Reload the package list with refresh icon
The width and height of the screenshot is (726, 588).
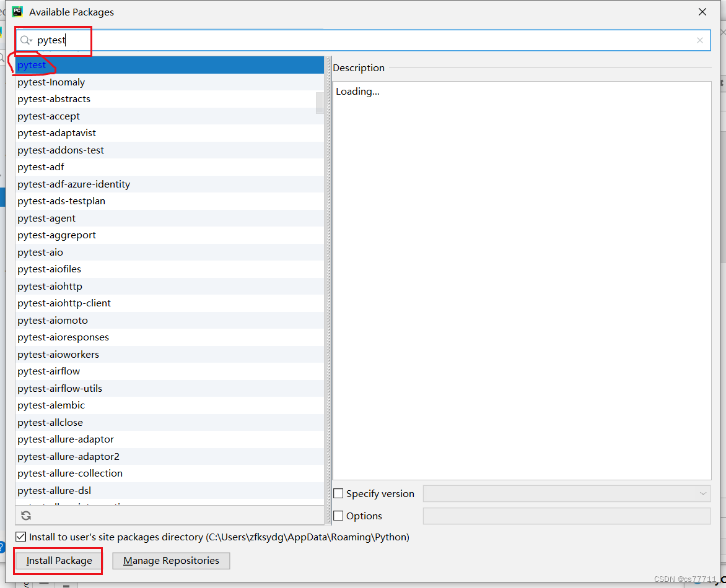tap(26, 516)
